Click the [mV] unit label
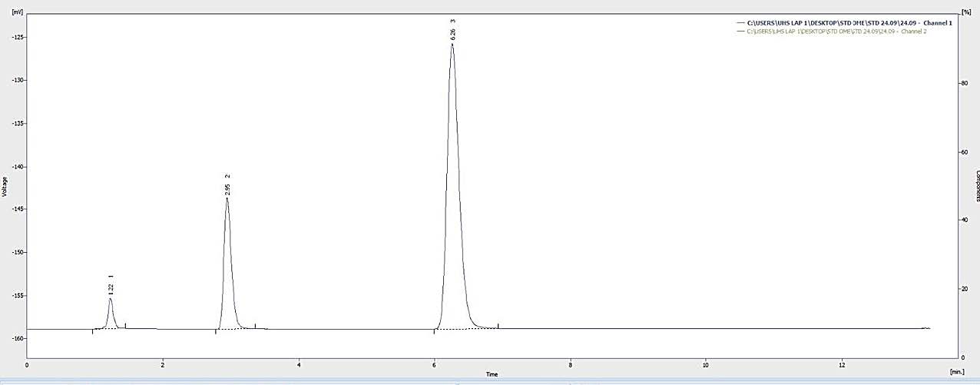This screenshot has height=385, width=980. coord(18,12)
